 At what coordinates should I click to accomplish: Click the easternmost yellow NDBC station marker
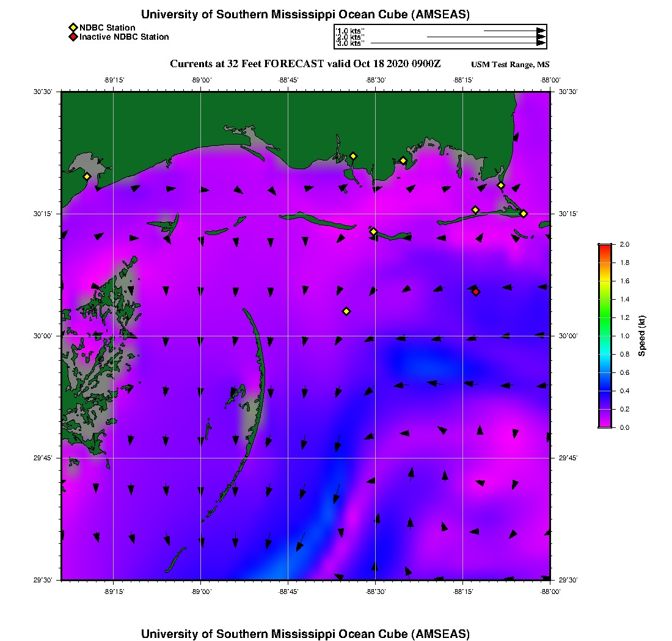[x=524, y=213]
